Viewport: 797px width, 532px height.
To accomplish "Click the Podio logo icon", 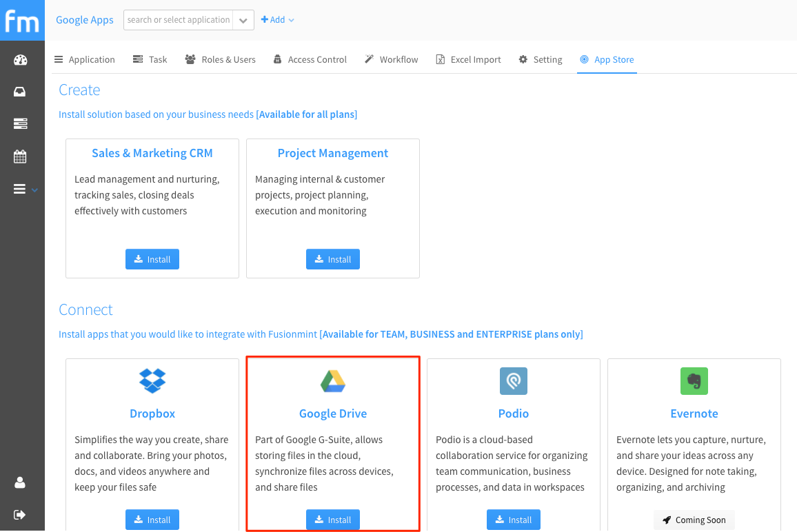I will [x=514, y=380].
